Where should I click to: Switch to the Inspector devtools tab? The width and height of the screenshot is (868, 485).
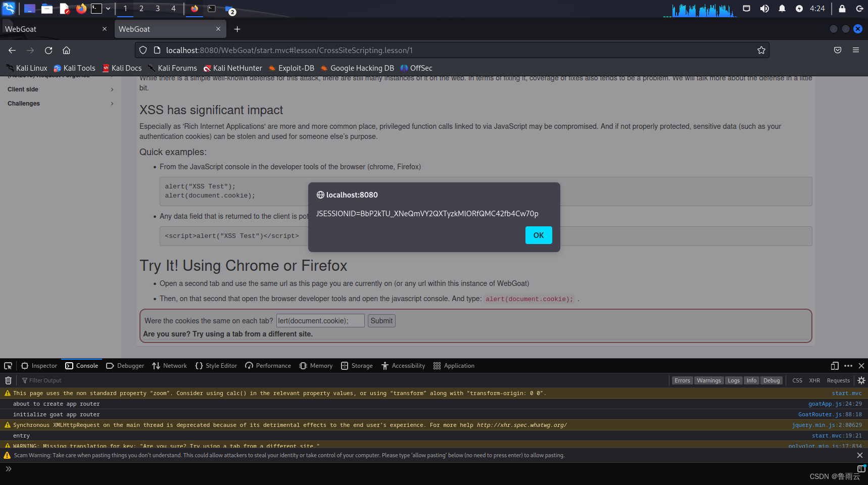[x=39, y=366]
